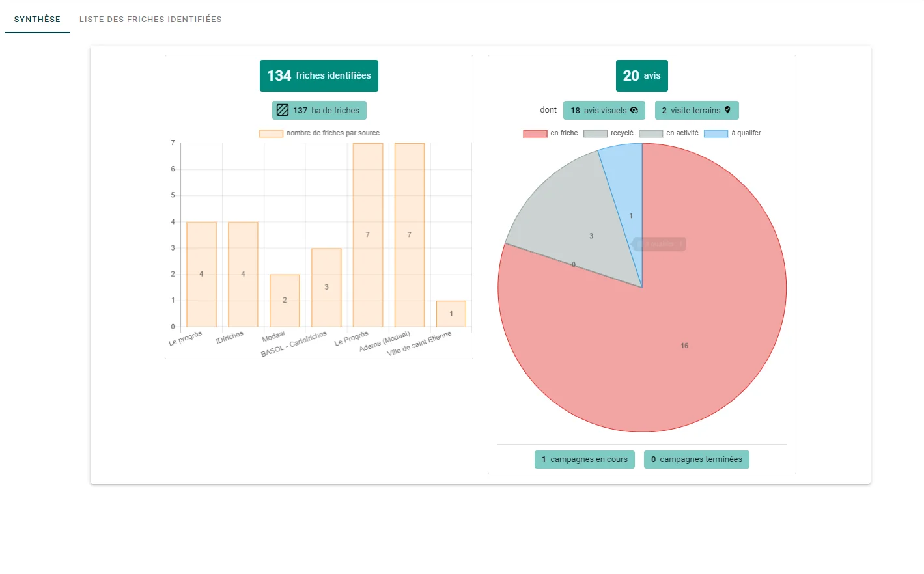Click the IDfriches bar
Viewport: 924px width, 574px height.
click(x=243, y=274)
